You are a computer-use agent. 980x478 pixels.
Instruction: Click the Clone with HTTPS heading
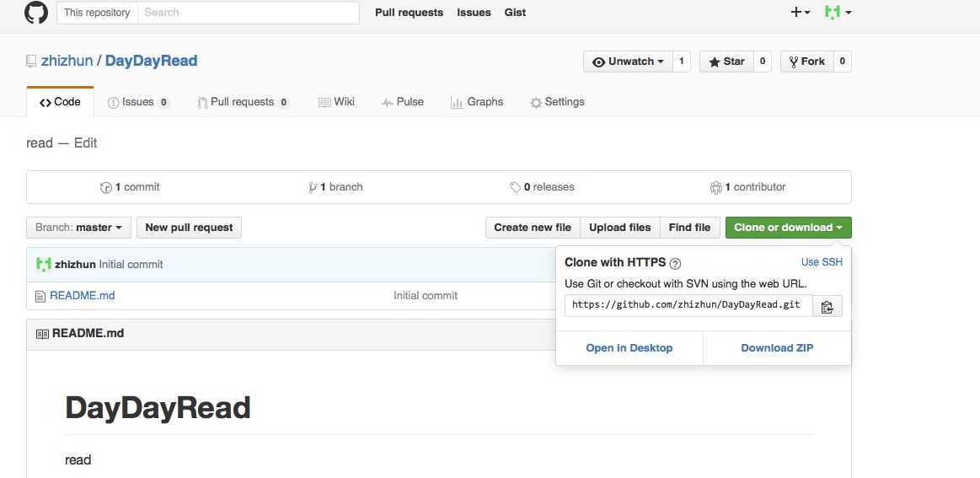pos(615,263)
